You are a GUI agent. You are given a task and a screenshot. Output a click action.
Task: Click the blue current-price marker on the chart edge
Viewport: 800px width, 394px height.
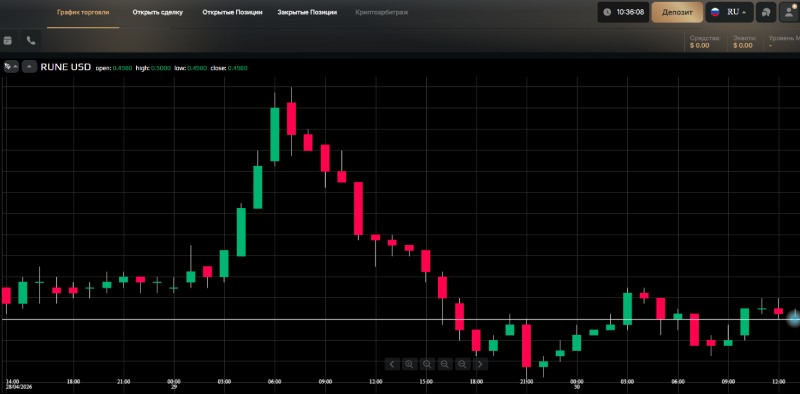(x=794, y=319)
